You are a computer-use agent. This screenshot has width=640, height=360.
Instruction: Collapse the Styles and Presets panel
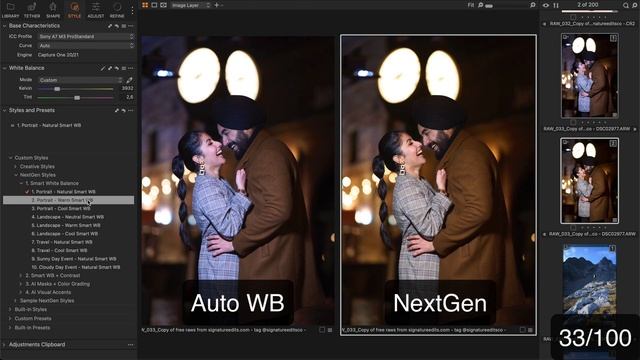point(4,110)
